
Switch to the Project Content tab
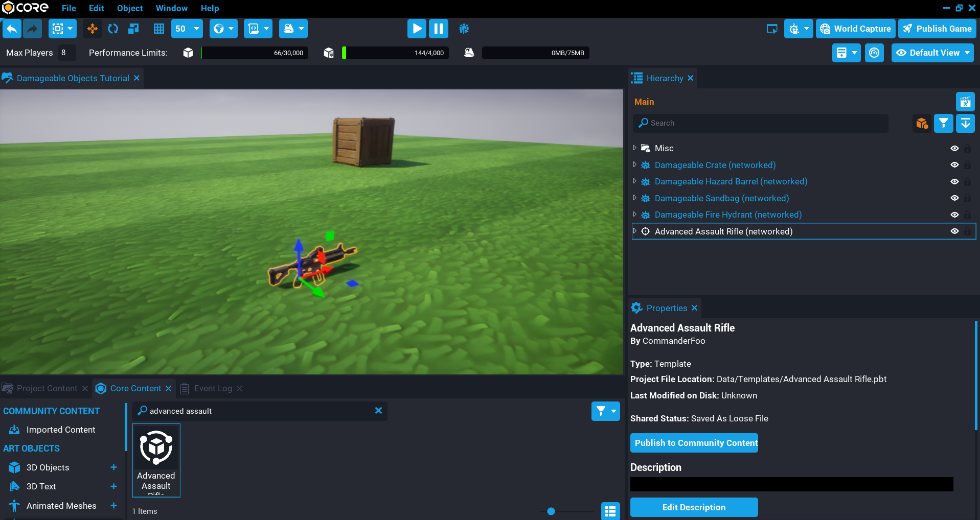47,388
